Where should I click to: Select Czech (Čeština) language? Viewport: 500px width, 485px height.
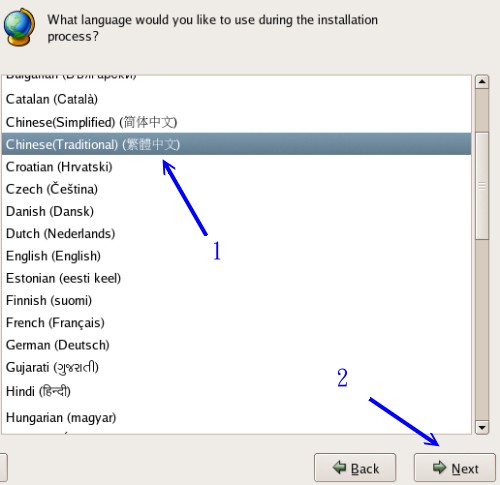tap(236, 189)
